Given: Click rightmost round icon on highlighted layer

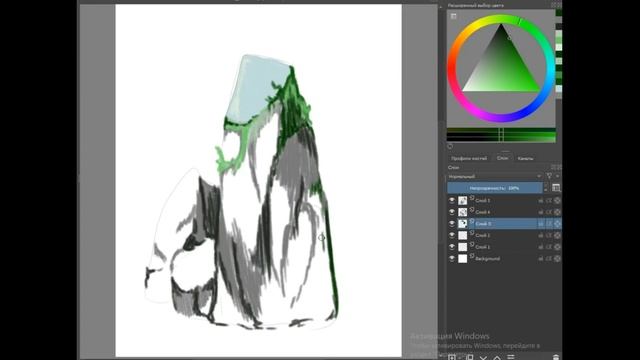Looking at the screenshot, I should click(557, 224).
